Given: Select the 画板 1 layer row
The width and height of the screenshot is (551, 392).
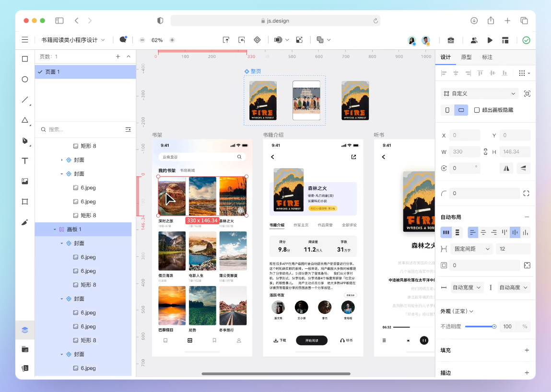Looking at the screenshot, I should pyautogui.click(x=83, y=230).
